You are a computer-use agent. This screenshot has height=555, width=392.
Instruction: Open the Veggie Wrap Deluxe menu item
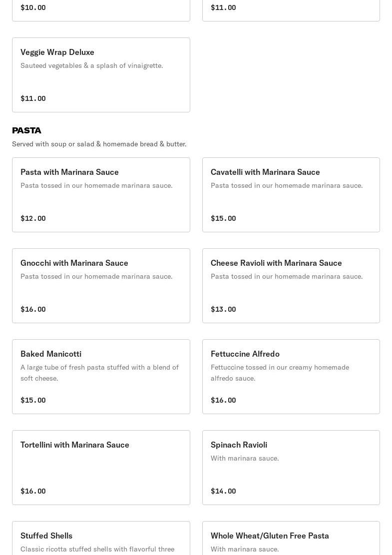click(101, 74)
